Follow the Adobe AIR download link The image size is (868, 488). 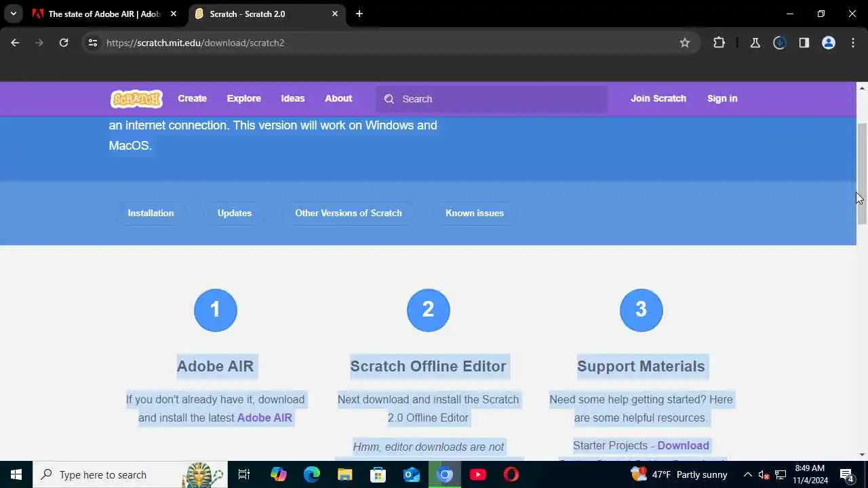point(264,418)
